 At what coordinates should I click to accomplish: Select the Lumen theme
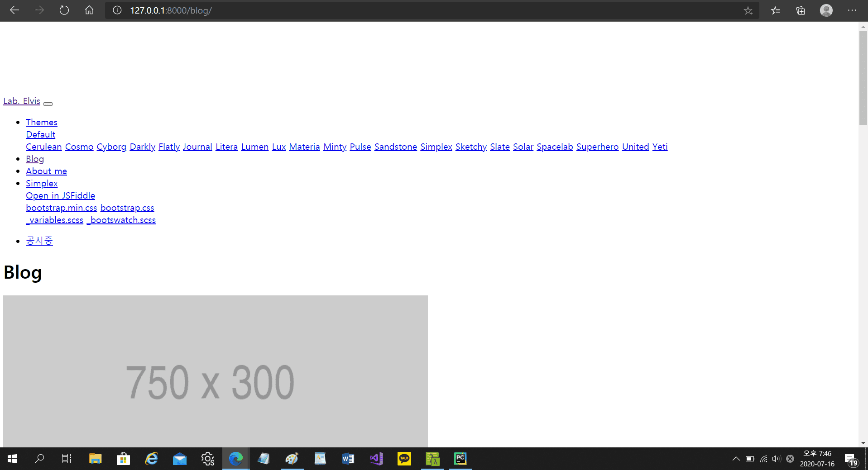[255, 147]
